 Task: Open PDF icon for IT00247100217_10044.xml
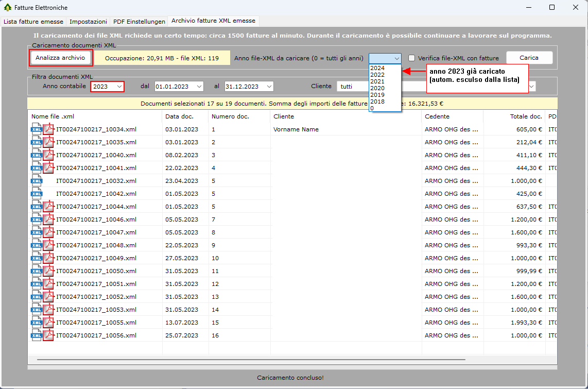(49, 207)
